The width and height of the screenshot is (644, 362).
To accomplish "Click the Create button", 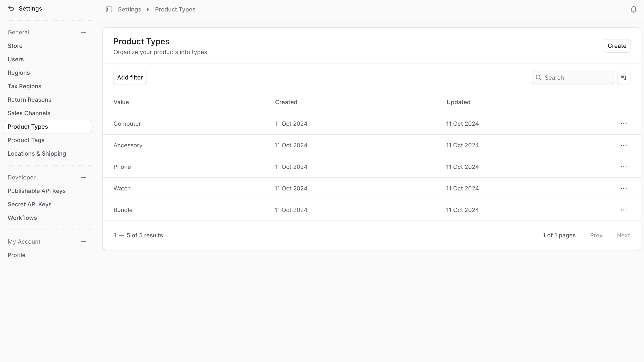I will 617,46.
